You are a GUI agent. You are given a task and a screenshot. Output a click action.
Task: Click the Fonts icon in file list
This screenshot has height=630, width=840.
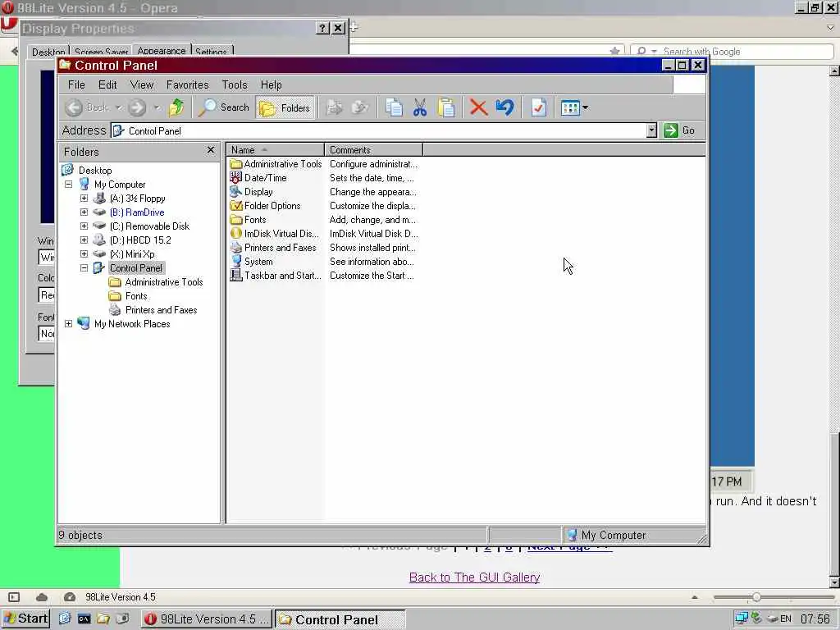(x=235, y=220)
